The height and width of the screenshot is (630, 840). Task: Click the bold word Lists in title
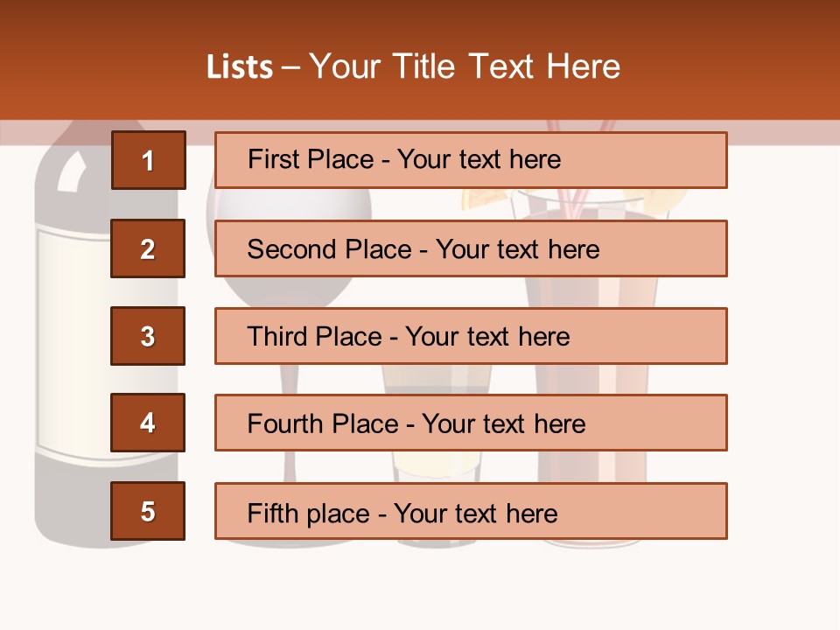click(240, 67)
